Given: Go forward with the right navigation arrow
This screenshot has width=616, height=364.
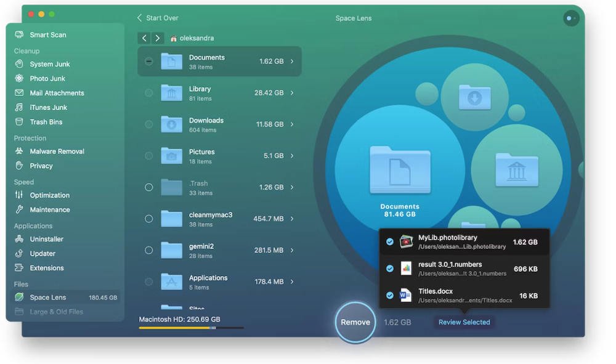Looking at the screenshot, I should tap(158, 38).
